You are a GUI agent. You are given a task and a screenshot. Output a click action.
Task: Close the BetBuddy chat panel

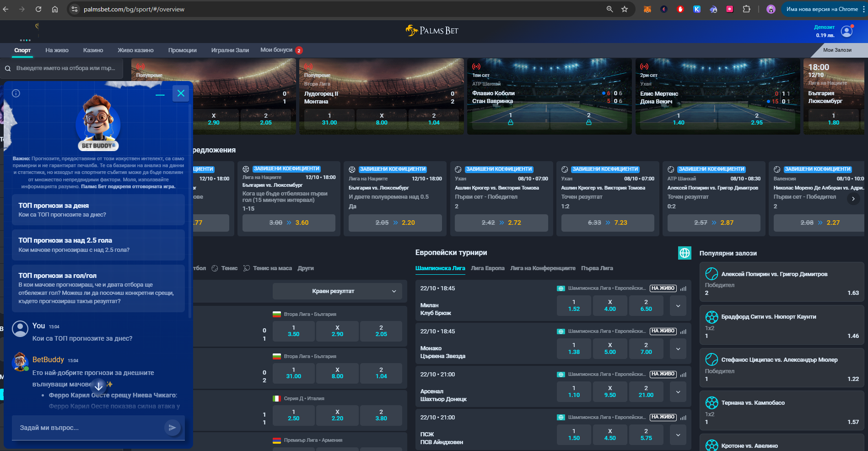pyautogui.click(x=181, y=93)
